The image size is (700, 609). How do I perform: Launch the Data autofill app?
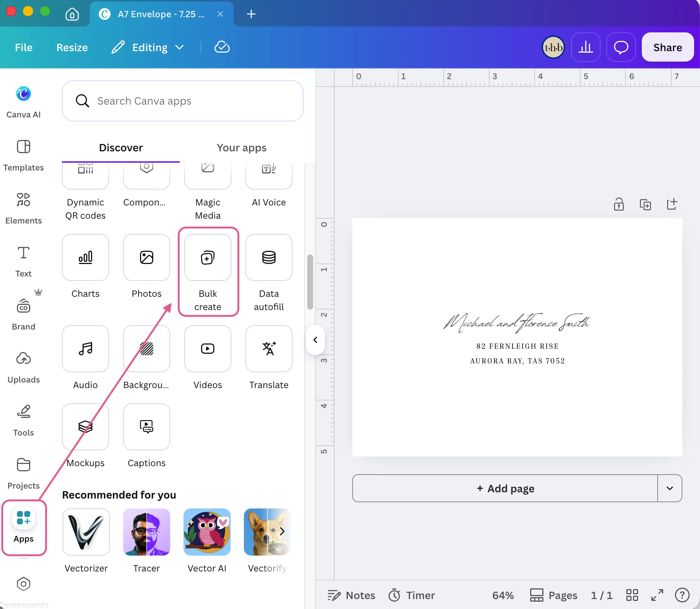(269, 273)
